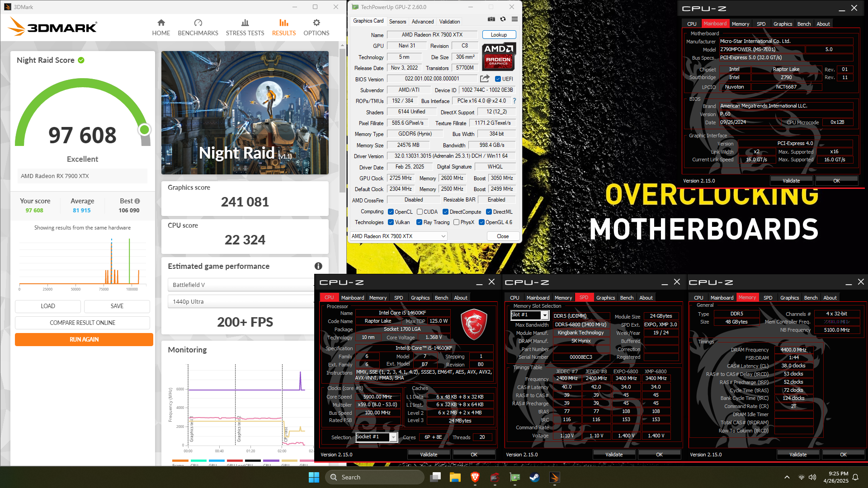868x488 pixels.
Task: Click LOAD button in 3DMark
Action: coord(48,306)
